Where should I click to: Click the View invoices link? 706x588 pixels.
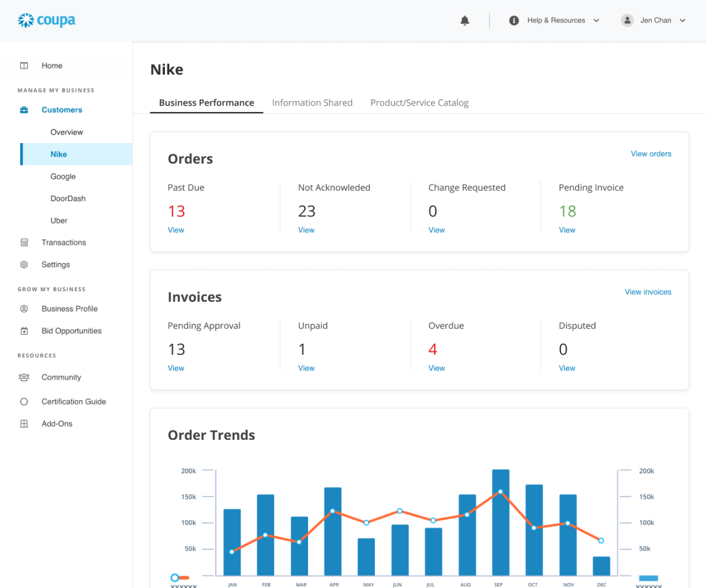[x=648, y=292]
